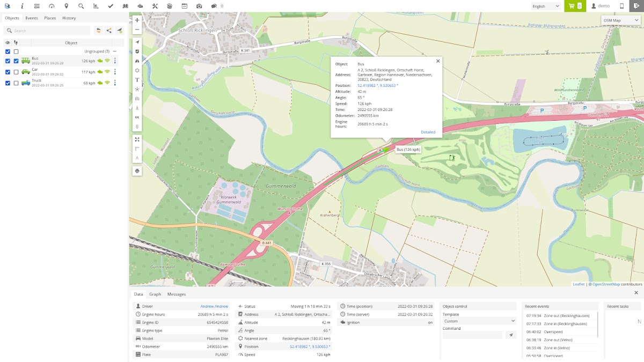Click the fit-to-screen arrows icon on map toolbar
The image size is (644, 362).
(x=137, y=139)
